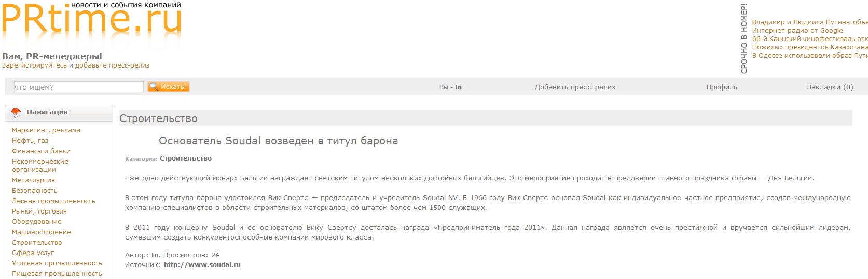
Task: Click the 'СРОЧНО В НОМЕР!' vertical label
Action: (x=744, y=38)
